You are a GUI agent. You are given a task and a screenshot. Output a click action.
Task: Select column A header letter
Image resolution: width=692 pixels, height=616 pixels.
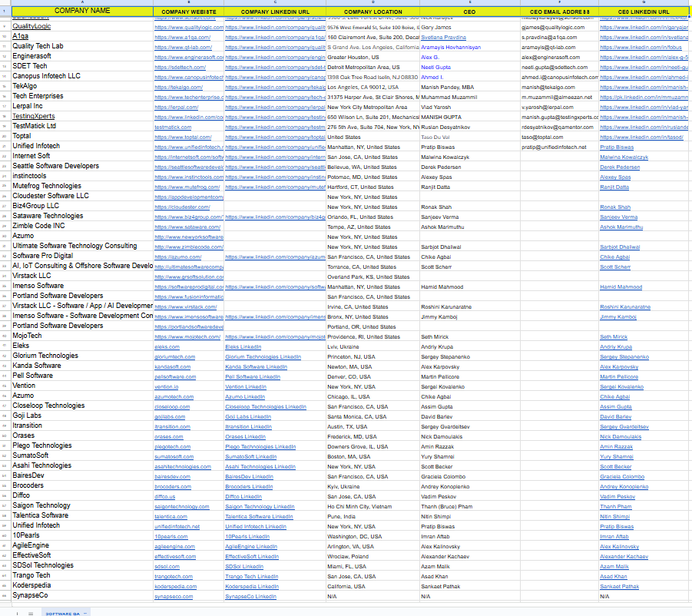click(82, 2)
